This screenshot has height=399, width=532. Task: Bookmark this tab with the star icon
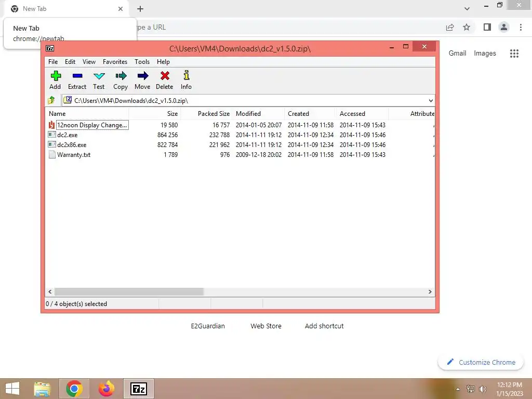[467, 27]
